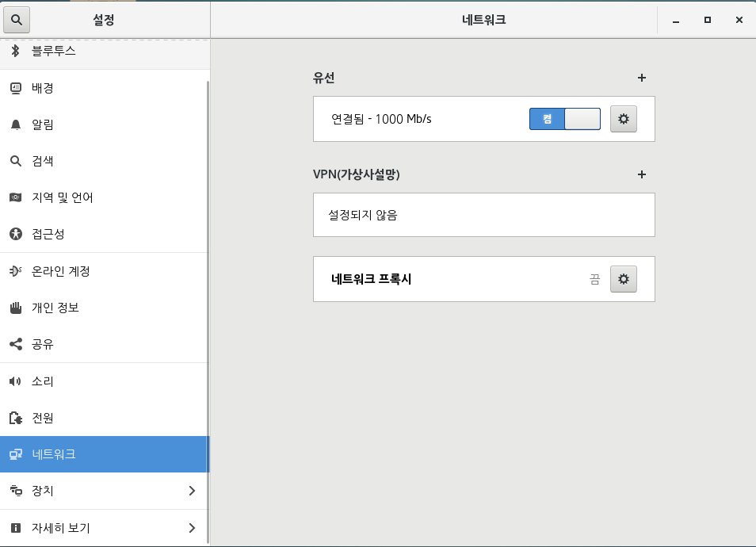Click the 온라인 계정 icon

click(x=15, y=271)
